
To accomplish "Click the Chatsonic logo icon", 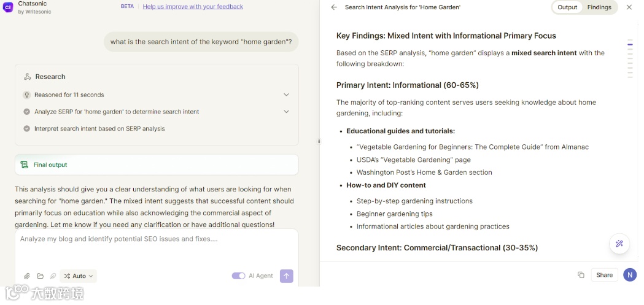I will 8,7.
